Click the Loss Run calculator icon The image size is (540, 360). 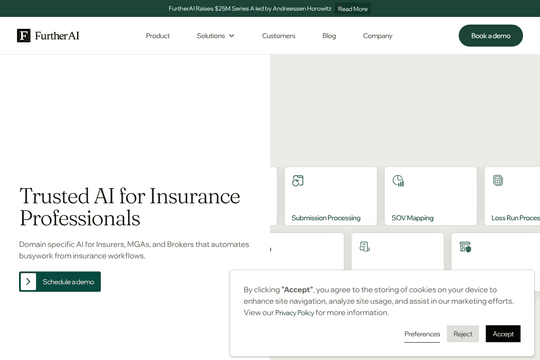498,180
